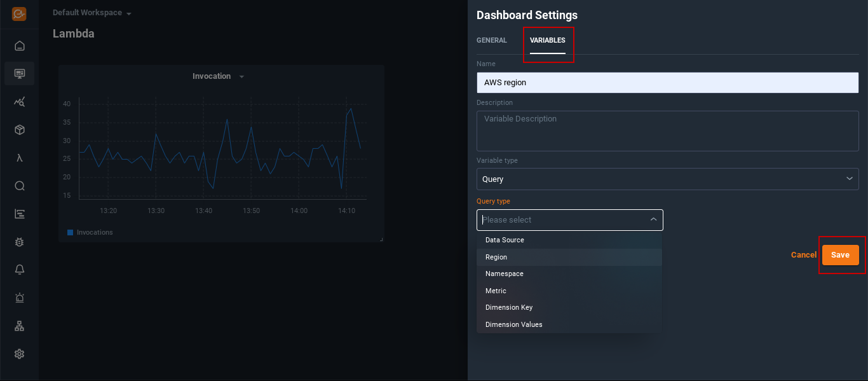Click the Save button
Viewport: 868px width, 381px height.
pos(841,254)
